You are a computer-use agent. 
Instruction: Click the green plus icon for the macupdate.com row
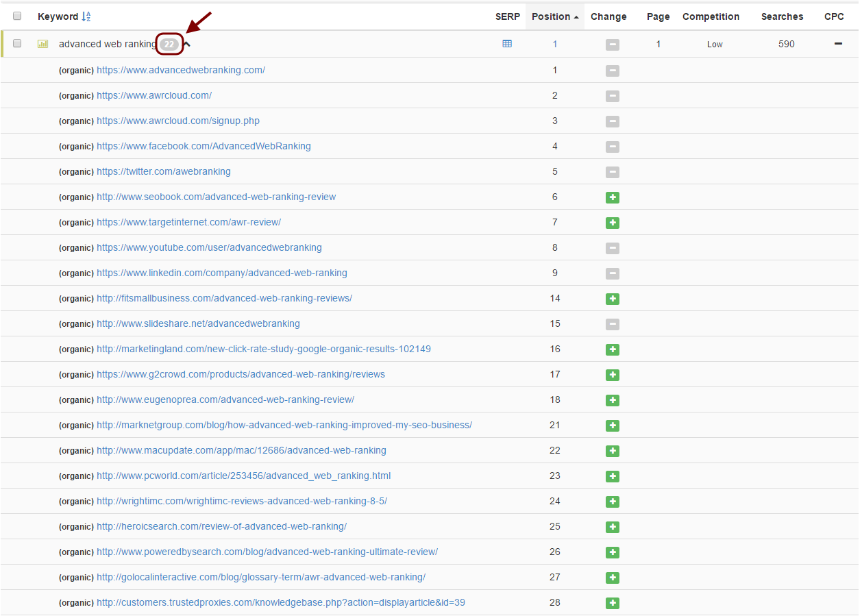coord(613,451)
